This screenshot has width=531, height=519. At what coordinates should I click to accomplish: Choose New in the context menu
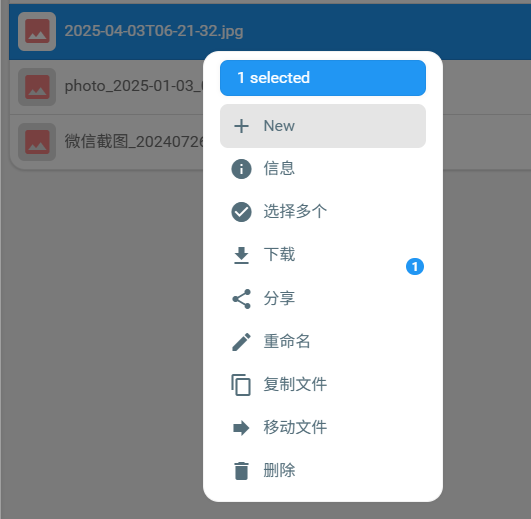[x=323, y=126]
